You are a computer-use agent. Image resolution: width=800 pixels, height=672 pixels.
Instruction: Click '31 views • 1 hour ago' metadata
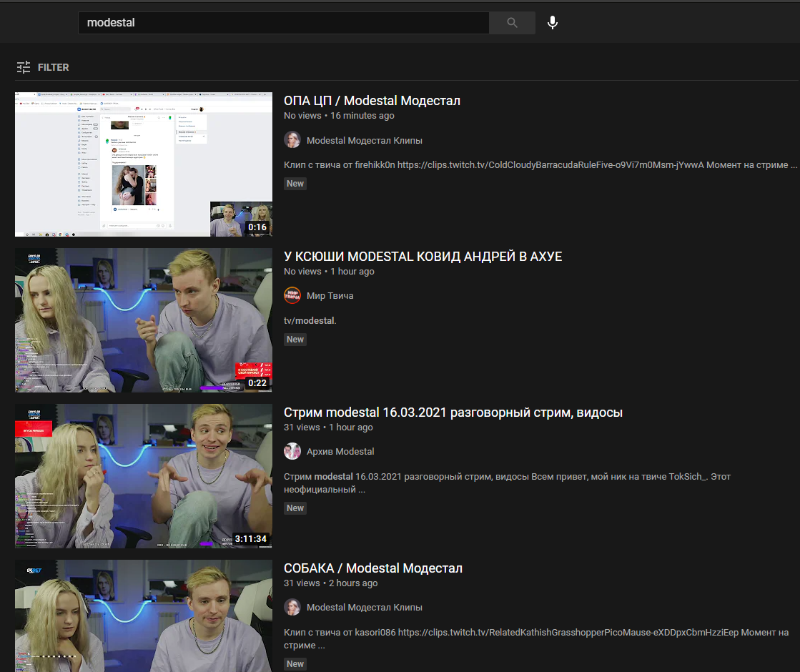point(328,427)
